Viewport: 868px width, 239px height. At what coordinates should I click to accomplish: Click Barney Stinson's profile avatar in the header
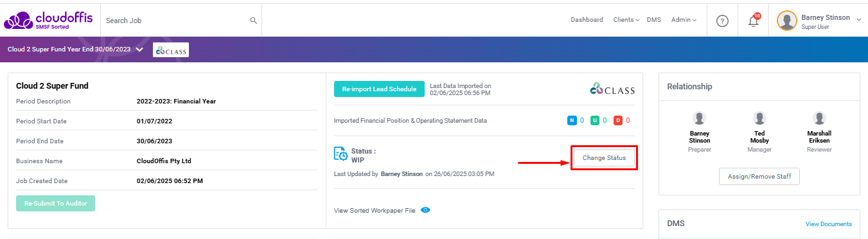787,21
